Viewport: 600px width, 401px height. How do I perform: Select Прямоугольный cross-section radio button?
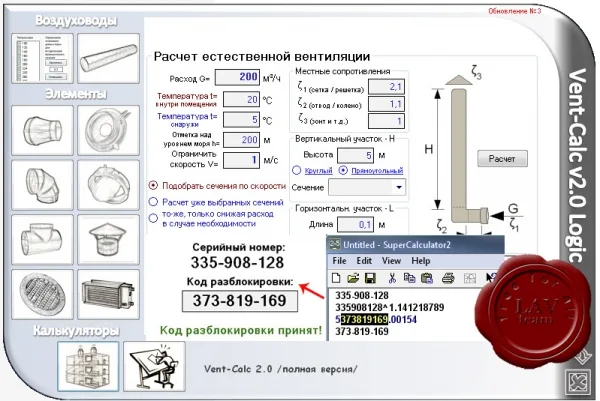click(343, 170)
